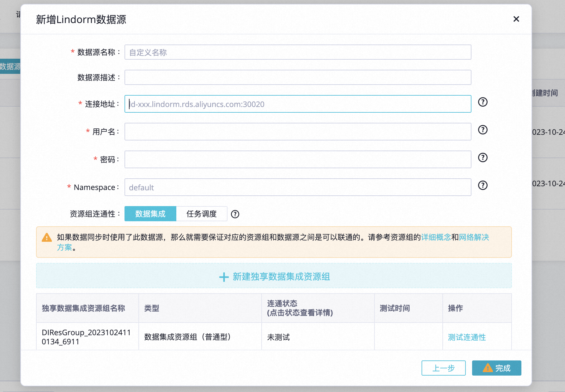
Task: Click the 未测试 connectivity status
Action: tap(278, 337)
